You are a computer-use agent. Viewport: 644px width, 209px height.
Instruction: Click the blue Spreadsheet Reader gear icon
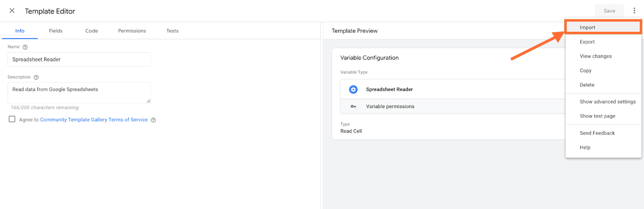click(x=353, y=89)
